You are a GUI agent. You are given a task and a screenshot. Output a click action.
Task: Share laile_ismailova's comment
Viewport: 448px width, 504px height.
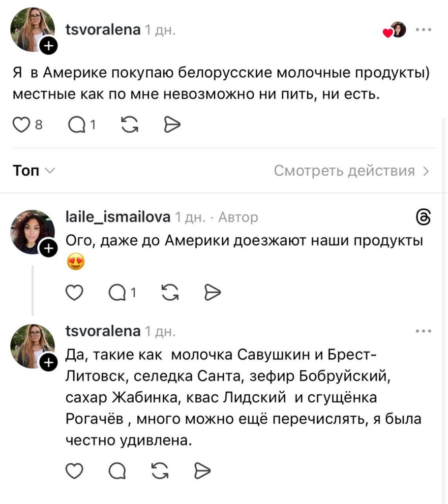click(x=212, y=293)
